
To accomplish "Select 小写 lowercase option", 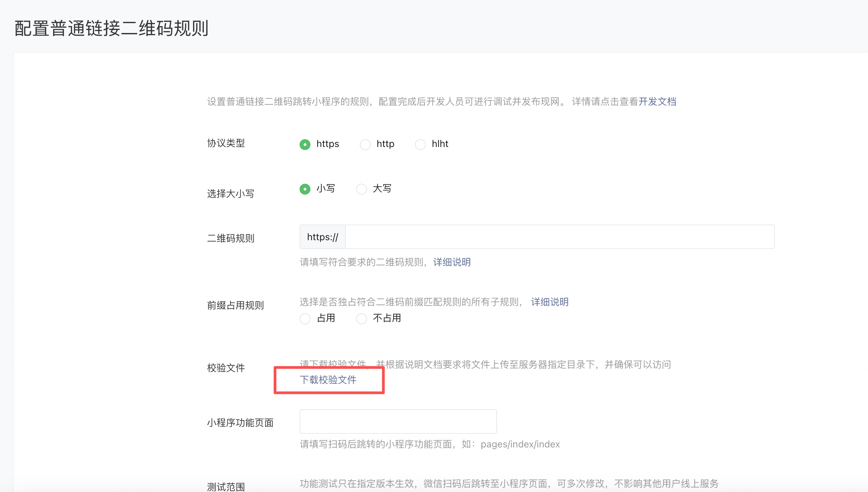I will point(305,189).
